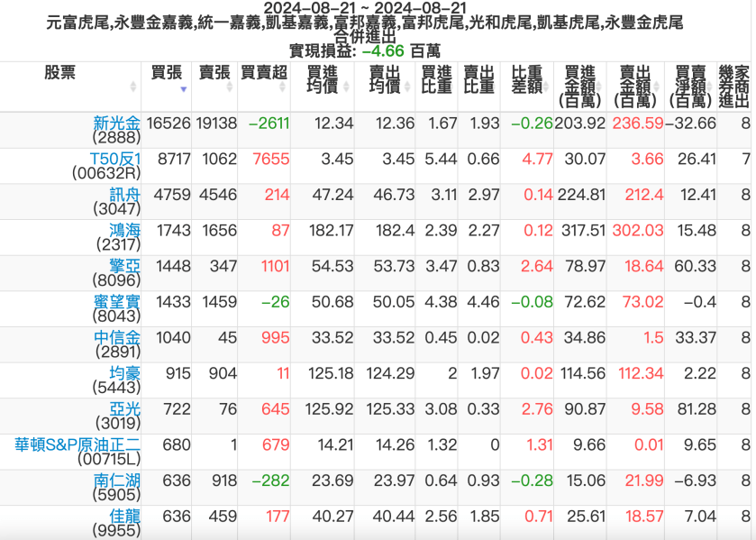Open the 擎亞 (8096) stock link
756x540 pixels.
click(125, 266)
